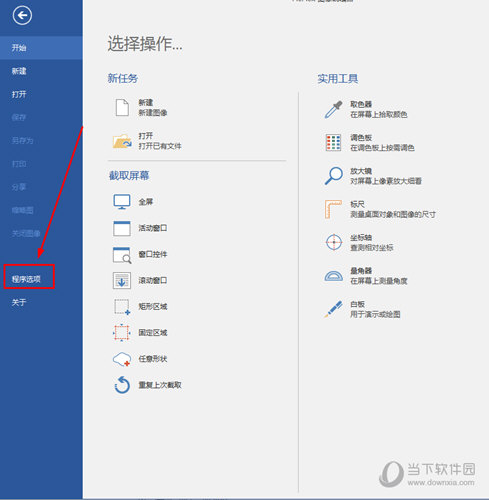The image size is (489, 500).
Task: Click the active window capture icon
Action: coord(122,228)
